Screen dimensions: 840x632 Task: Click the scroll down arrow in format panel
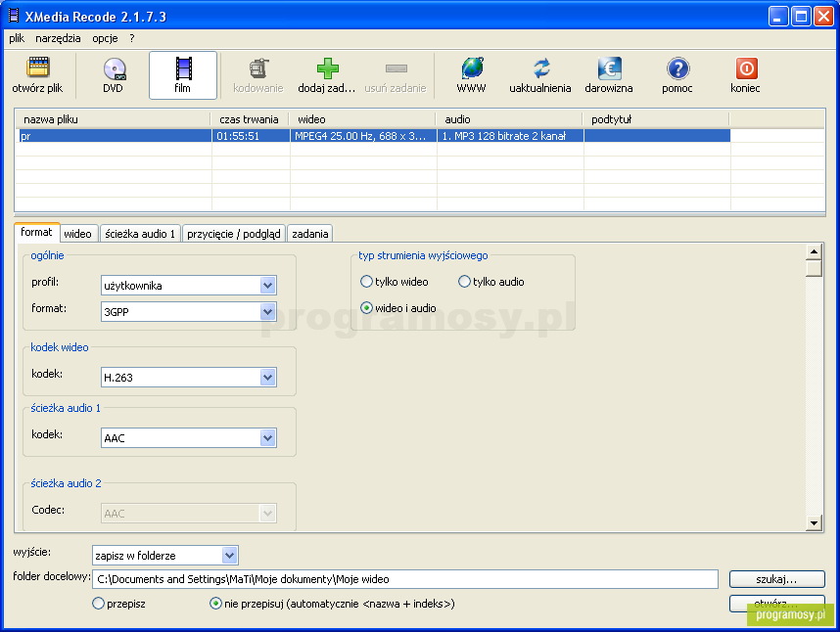(x=814, y=522)
